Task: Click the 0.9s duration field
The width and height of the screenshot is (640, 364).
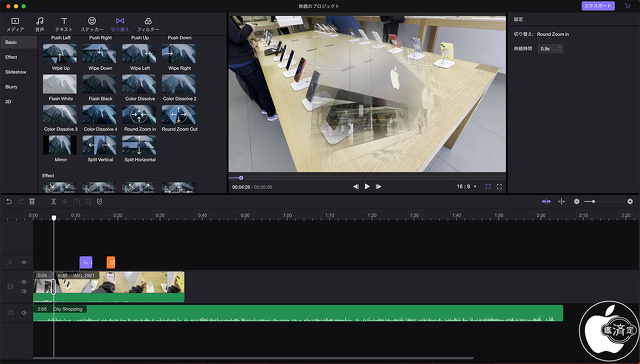Action: coord(550,49)
